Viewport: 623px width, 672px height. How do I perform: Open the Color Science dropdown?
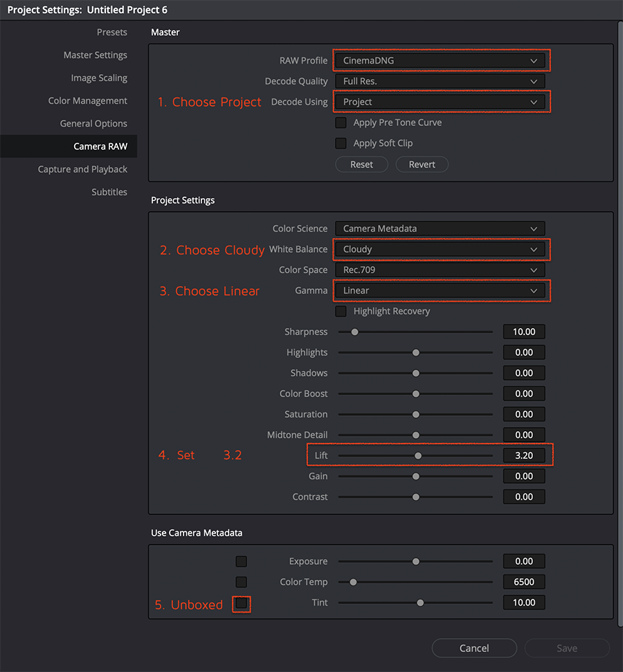[440, 228]
